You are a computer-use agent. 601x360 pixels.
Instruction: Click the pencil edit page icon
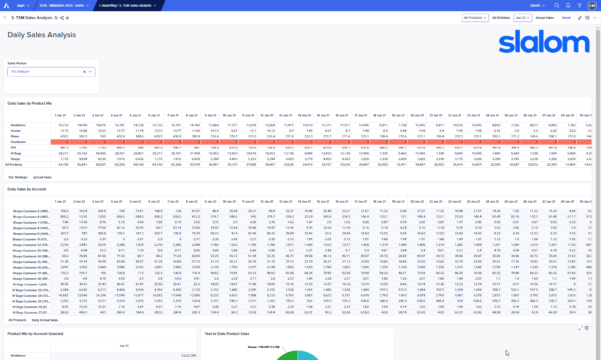580,18
